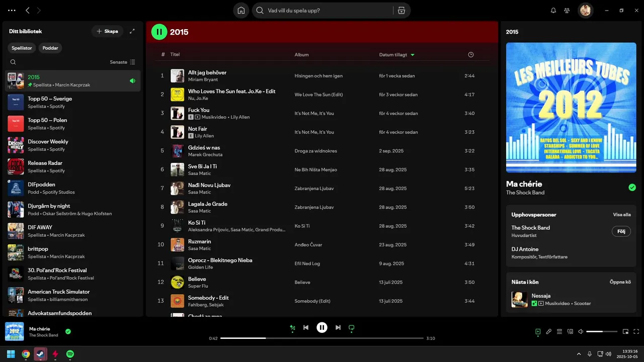
Task: Filter library by Spellistor
Action: click(22, 48)
